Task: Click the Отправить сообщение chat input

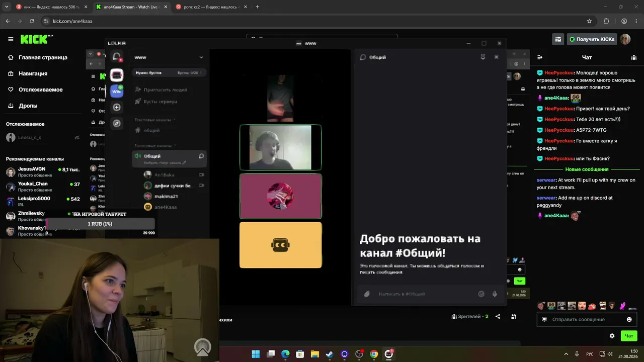Action: (x=586, y=319)
